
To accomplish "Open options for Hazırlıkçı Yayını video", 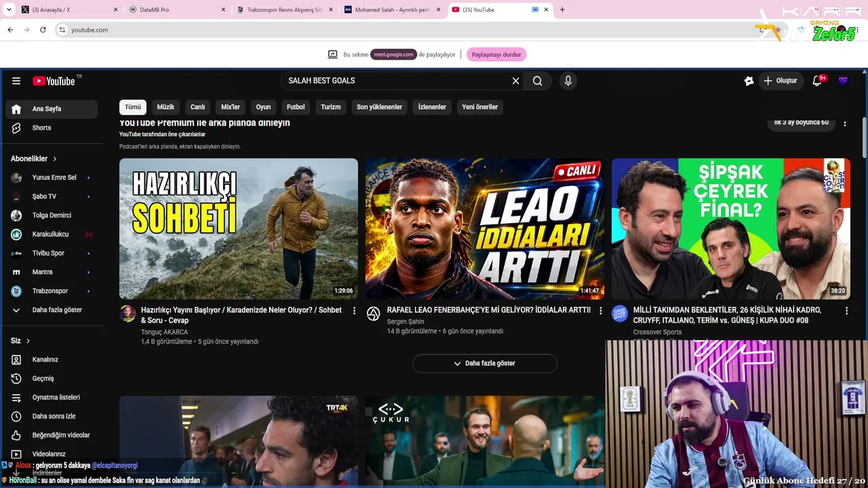I will [354, 310].
